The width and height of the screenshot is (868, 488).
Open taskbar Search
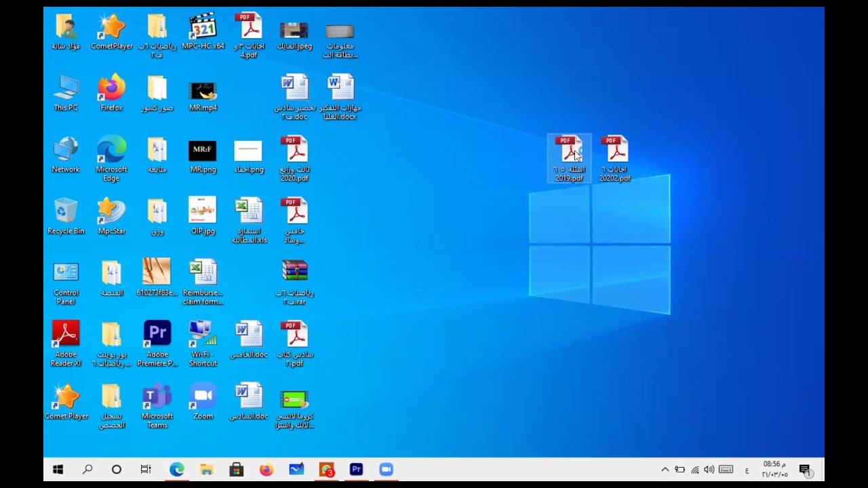pos(87,469)
